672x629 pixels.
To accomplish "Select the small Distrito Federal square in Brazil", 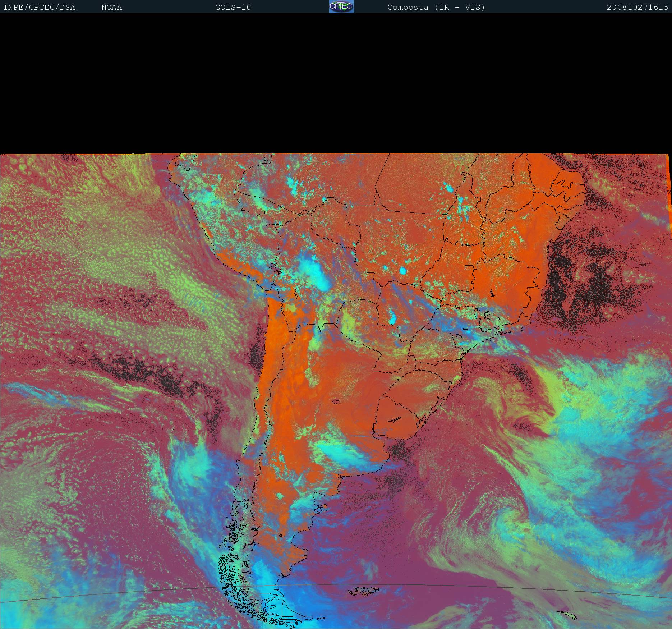I will pyautogui.click(x=469, y=267).
